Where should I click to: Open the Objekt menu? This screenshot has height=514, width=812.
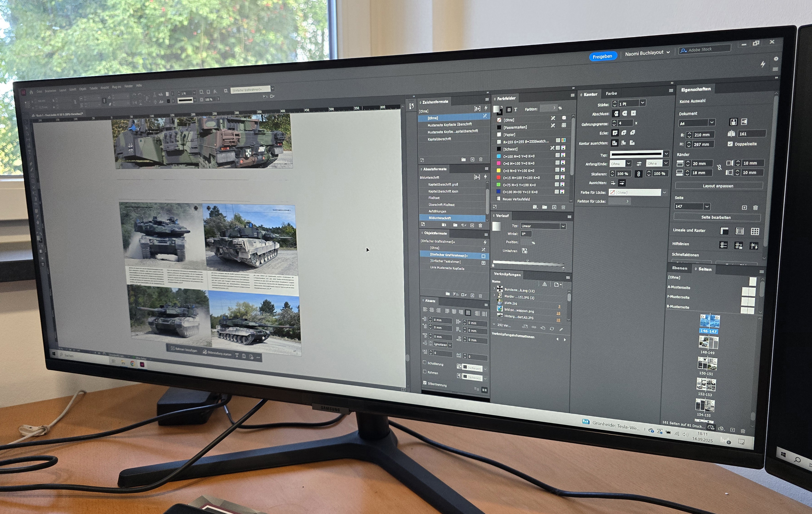coord(83,89)
